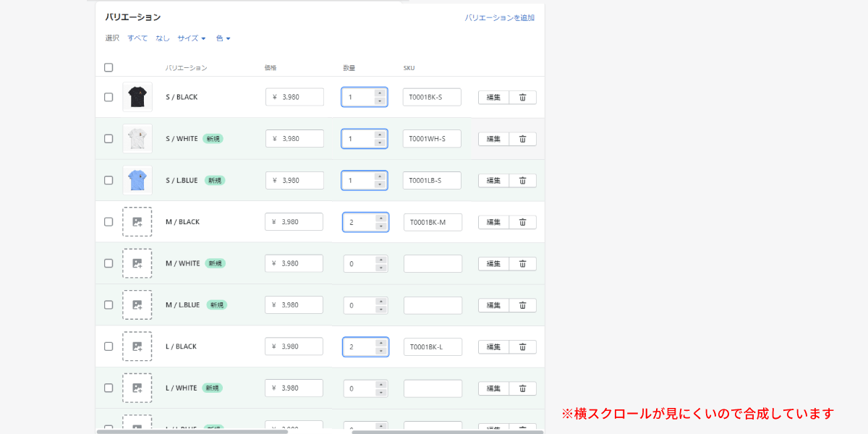
Task: Check the S / WHITE row checkbox
Action: pos(109,139)
